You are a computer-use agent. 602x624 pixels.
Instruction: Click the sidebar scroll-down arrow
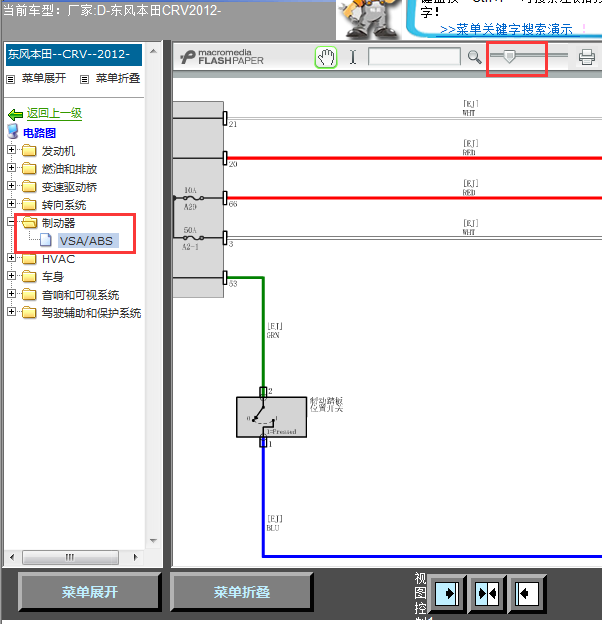pos(153,540)
